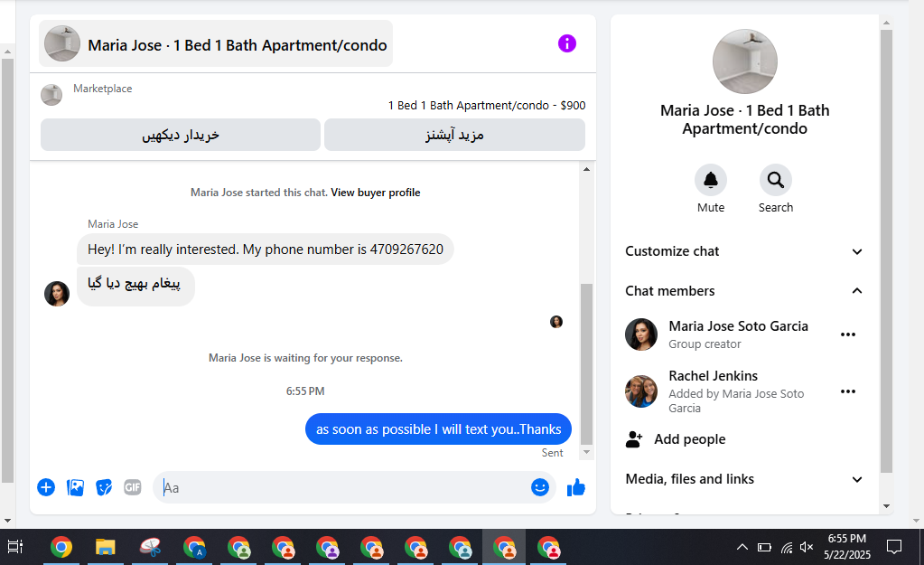The height and width of the screenshot is (565, 924).
Task: Send a thumbs up like
Action: coord(575,487)
